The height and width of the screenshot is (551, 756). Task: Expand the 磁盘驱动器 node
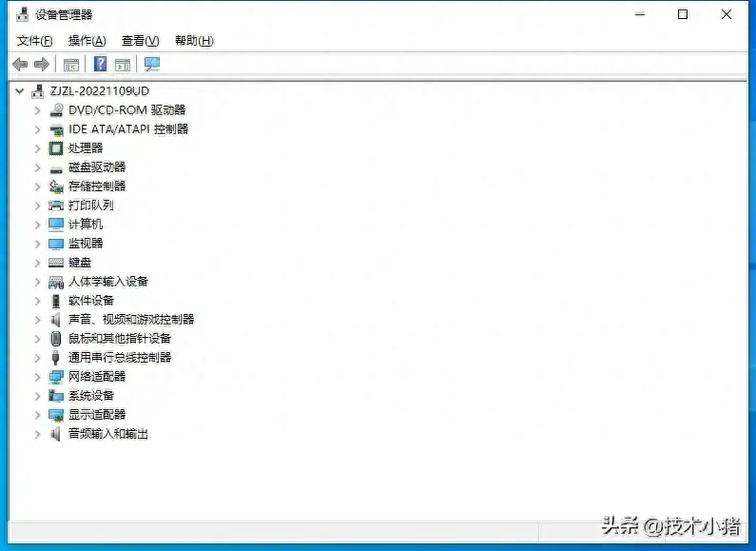pos(38,167)
